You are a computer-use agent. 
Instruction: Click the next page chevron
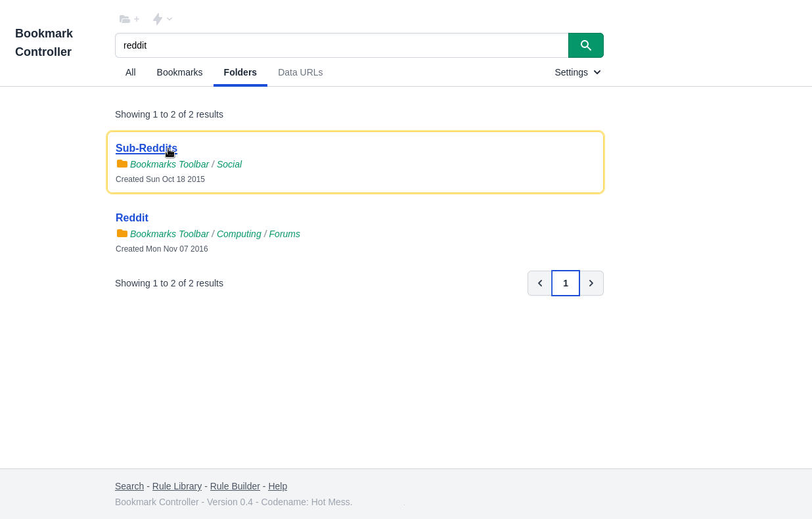pyautogui.click(x=591, y=283)
